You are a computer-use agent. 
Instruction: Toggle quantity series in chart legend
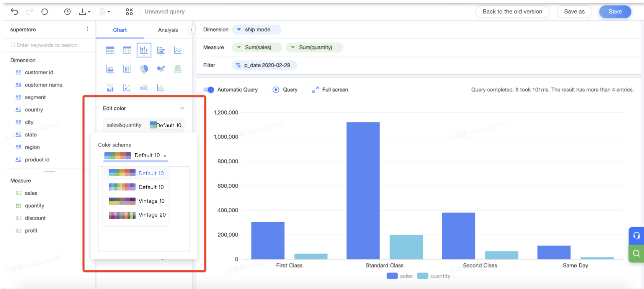(x=434, y=276)
